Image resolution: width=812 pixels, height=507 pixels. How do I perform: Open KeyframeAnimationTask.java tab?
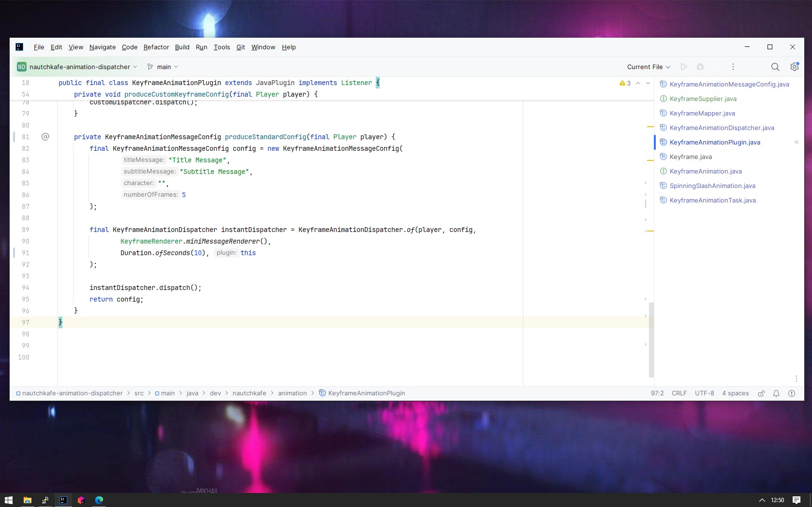click(x=712, y=200)
